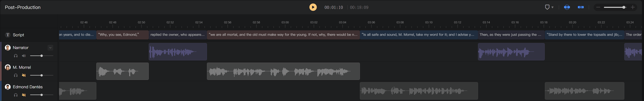Unmute the Edmond Dantès track

[x=24, y=95]
